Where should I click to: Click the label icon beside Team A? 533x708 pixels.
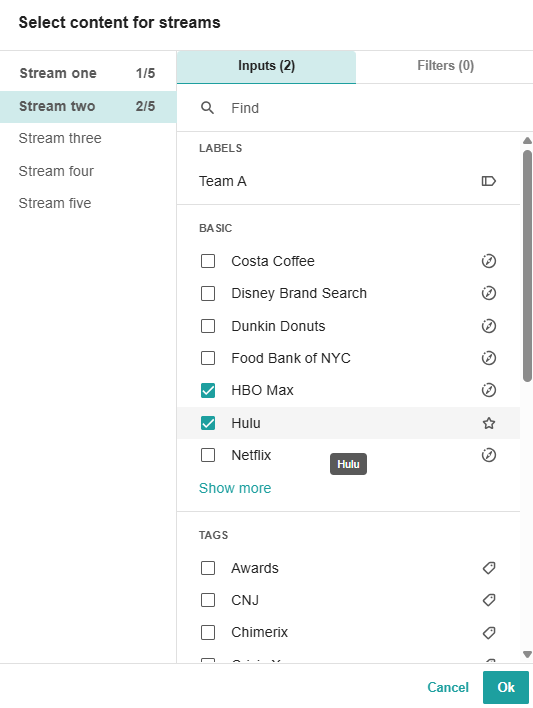[488, 181]
